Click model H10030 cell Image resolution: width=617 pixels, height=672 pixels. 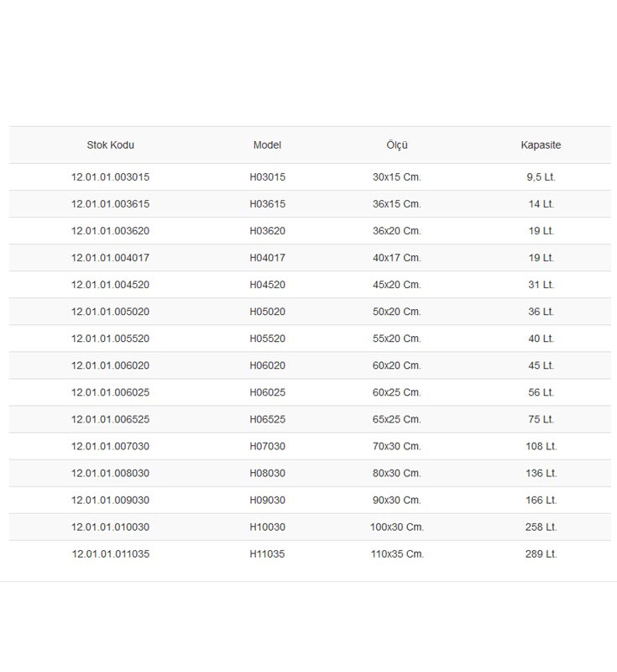(x=268, y=528)
